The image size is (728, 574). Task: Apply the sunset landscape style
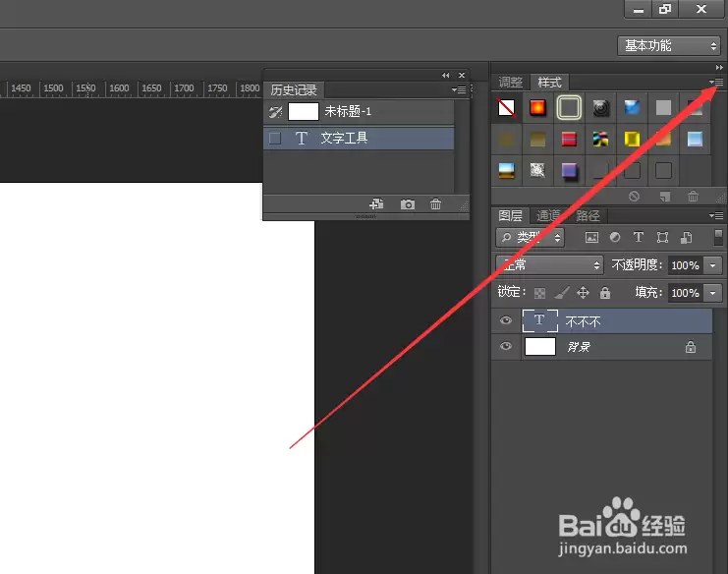[x=507, y=170]
